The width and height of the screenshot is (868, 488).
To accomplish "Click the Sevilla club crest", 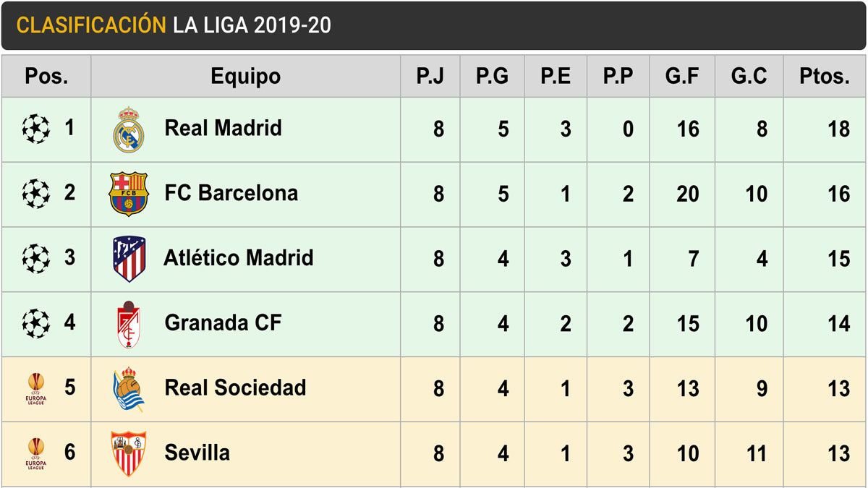I will 129,453.
